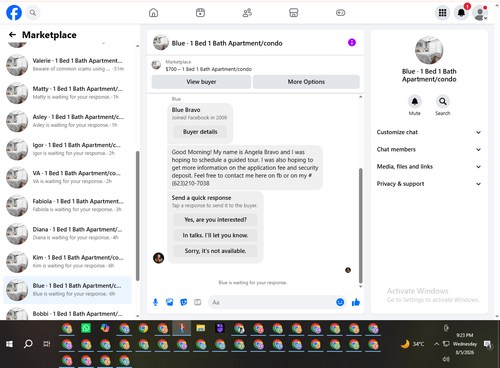500x368 pixels.
Task: Open Igor's 1 Bed 1 Bath conversation
Action: click(x=68, y=149)
